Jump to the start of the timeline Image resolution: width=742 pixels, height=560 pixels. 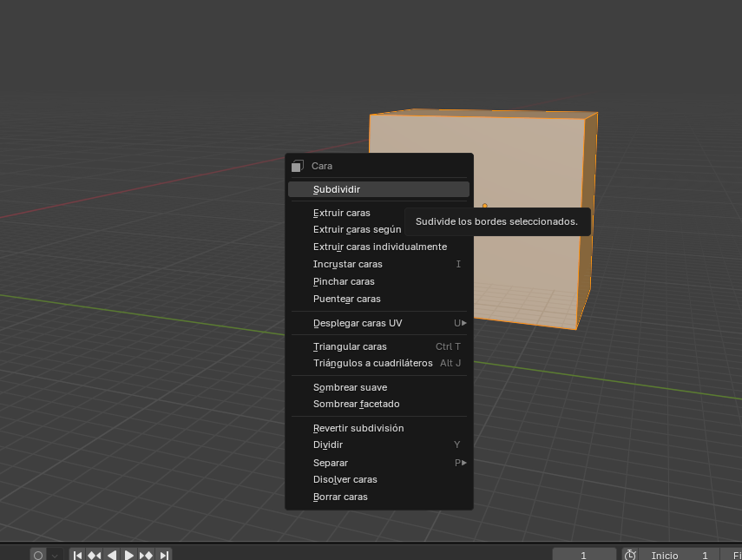click(76, 555)
